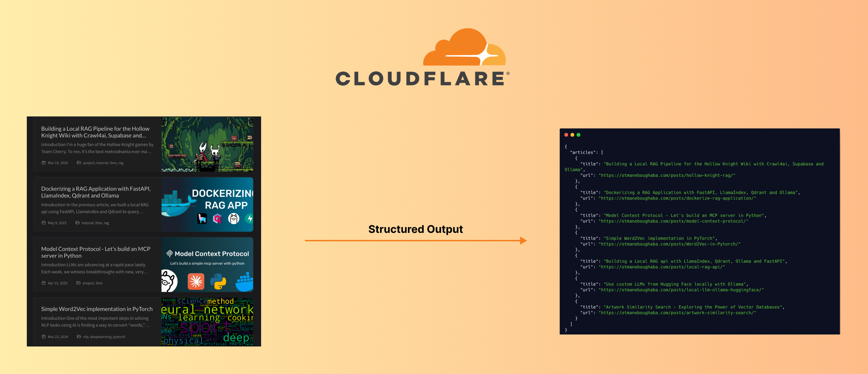Open the Hollow Knight RAG Pipeline article title
The width and height of the screenshot is (868, 374).
tap(95, 132)
